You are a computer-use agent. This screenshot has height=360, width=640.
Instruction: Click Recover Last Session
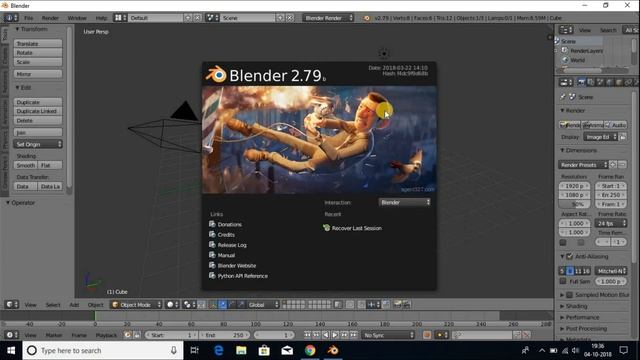point(352,228)
